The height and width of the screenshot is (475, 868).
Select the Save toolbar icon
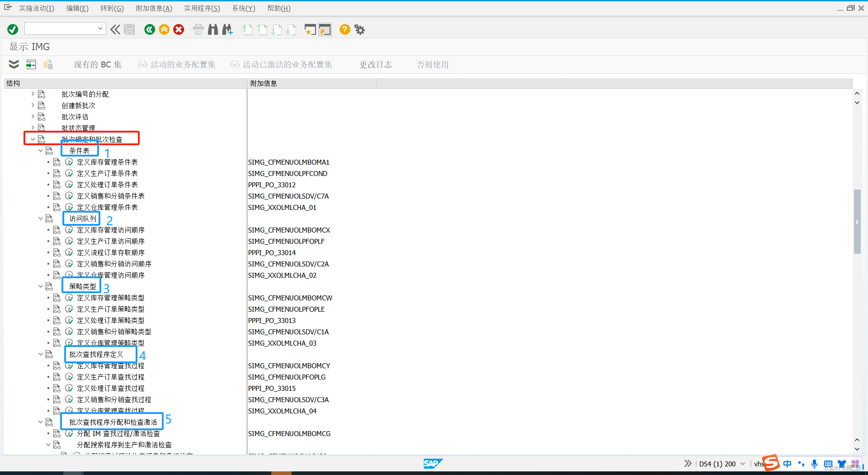pyautogui.click(x=129, y=29)
